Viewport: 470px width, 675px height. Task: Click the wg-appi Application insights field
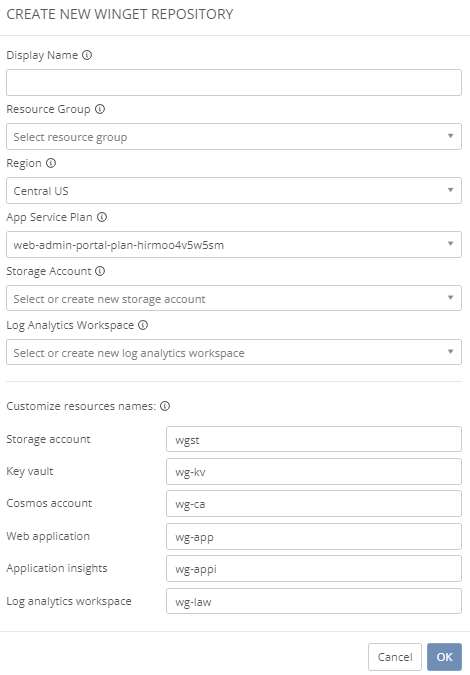click(314, 569)
